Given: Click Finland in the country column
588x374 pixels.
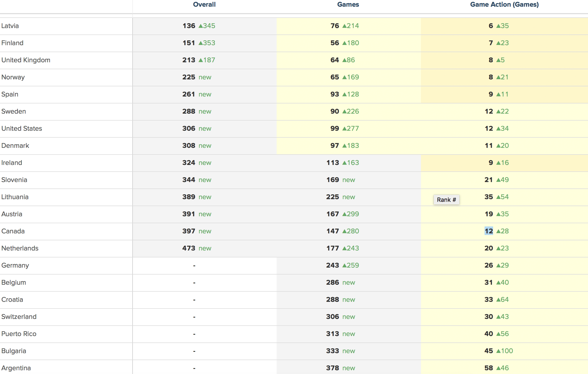Looking at the screenshot, I should click(12, 43).
